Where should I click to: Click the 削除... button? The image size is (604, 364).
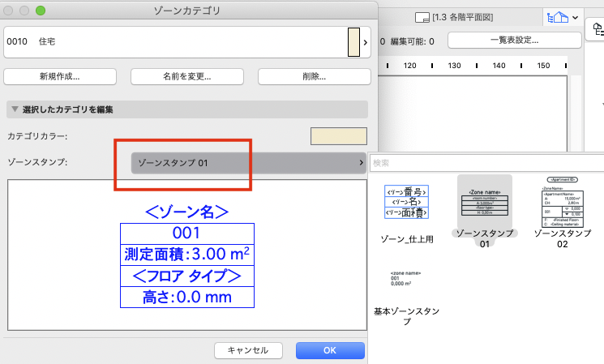point(315,76)
